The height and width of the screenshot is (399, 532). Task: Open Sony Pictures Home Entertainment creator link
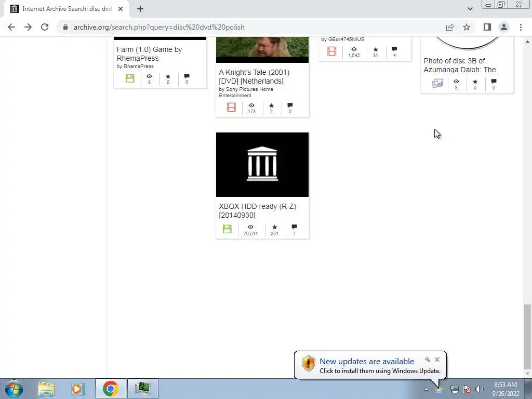[x=246, y=92]
